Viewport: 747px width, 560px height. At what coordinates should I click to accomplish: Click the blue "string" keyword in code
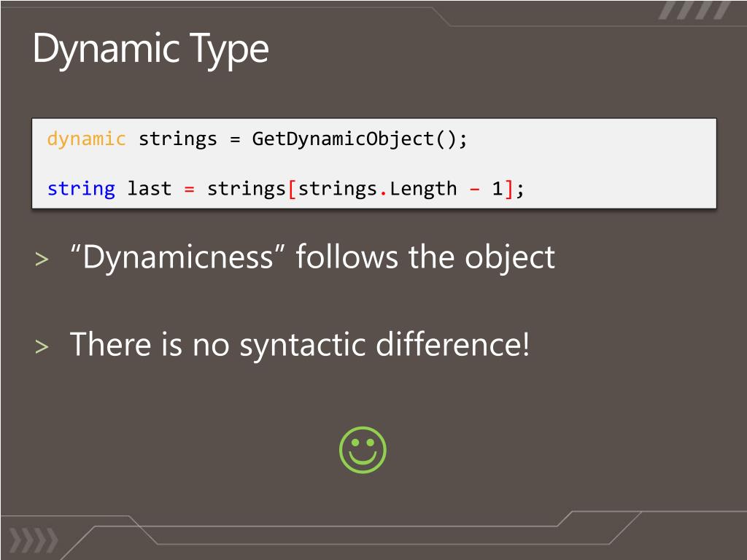(81, 189)
